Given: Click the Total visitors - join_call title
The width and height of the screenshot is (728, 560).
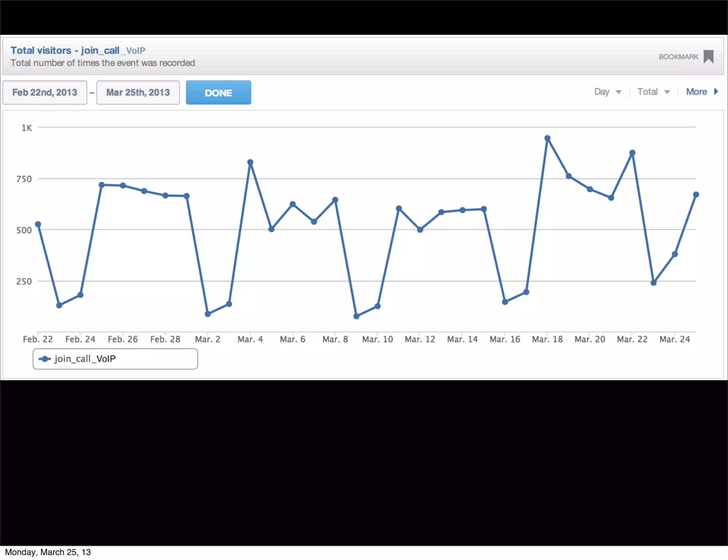Looking at the screenshot, I should click(65, 50).
